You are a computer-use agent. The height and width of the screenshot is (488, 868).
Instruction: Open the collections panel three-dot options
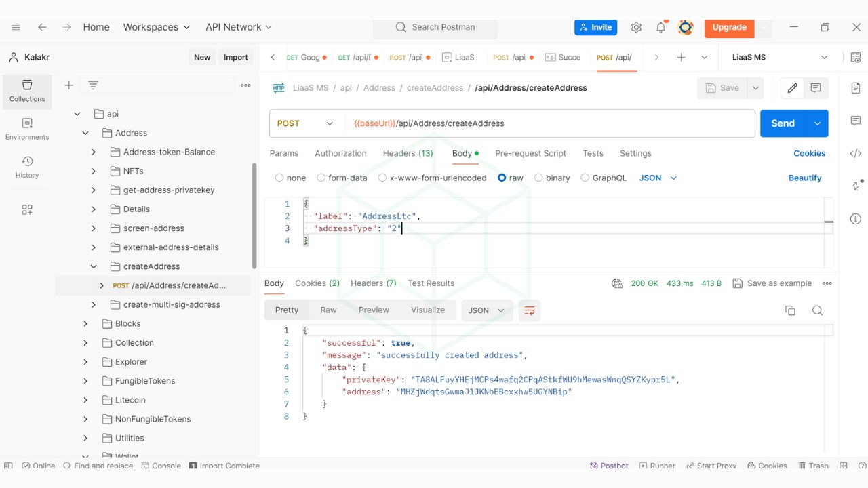click(245, 85)
